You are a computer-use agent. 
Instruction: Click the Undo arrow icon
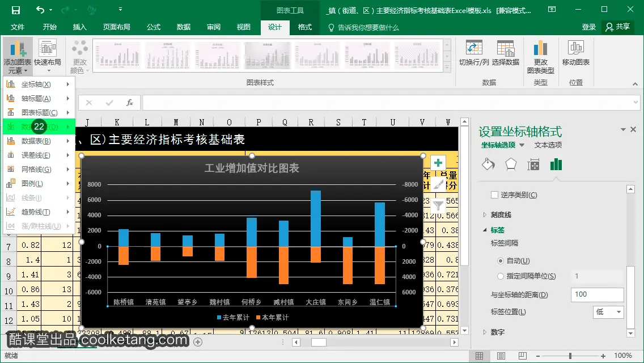40,10
